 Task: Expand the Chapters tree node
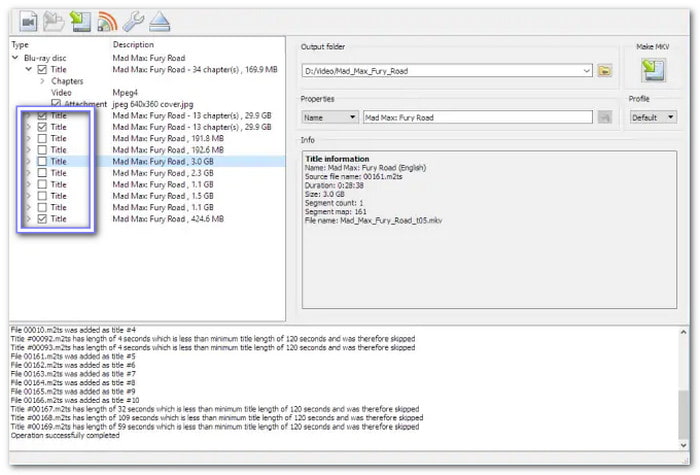[43, 81]
